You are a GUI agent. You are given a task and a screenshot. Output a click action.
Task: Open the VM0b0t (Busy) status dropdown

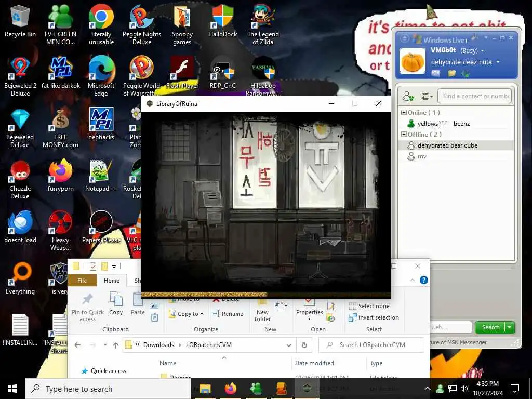(483, 51)
